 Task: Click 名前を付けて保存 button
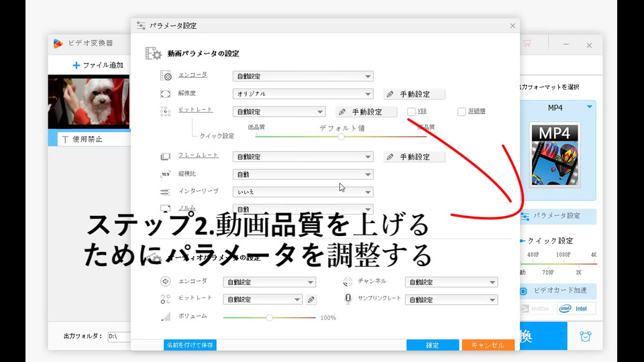(x=190, y=345)
